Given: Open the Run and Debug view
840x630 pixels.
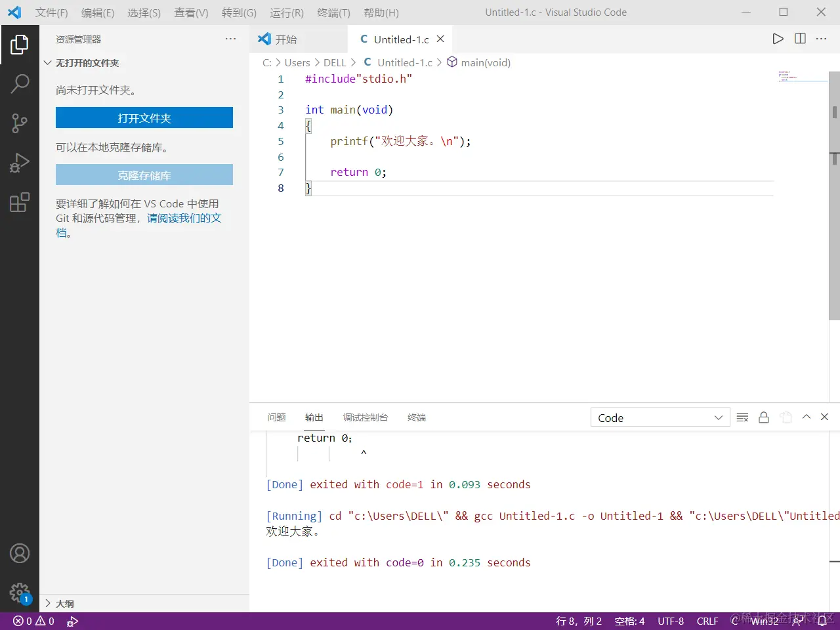Looking at the screenshot, I should click(20, 162).
